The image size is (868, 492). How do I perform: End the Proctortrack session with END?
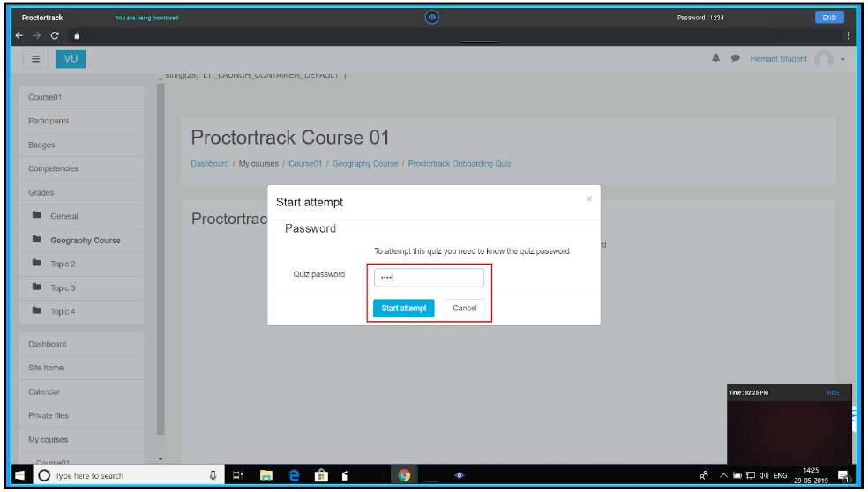coord(829,18)
